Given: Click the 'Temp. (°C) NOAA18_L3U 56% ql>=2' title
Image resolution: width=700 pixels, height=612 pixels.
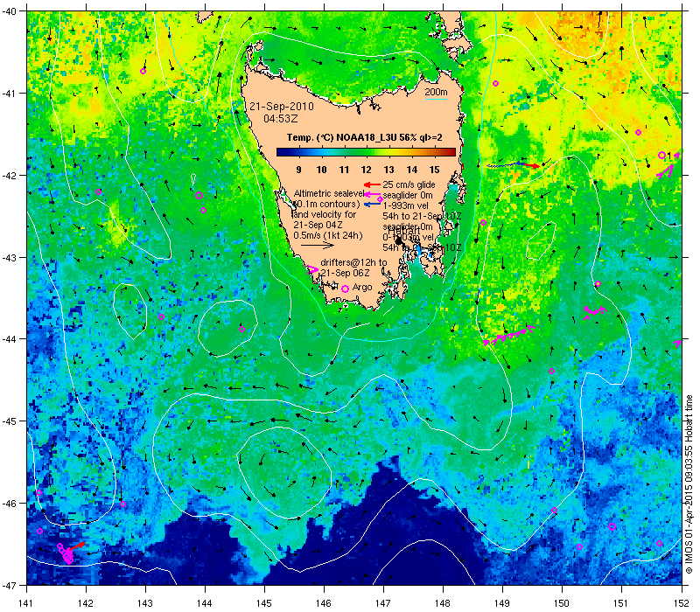Looking at the screenshot, I should (364, 137).
